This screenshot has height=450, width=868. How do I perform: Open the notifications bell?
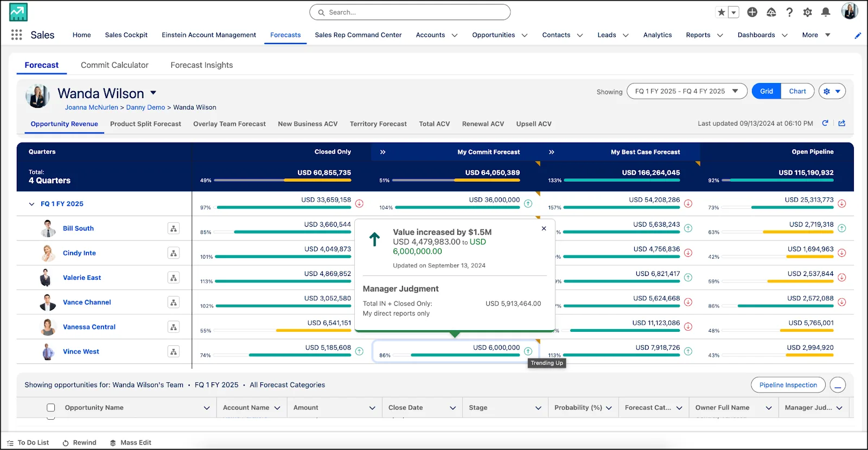(x=826, y=12)
